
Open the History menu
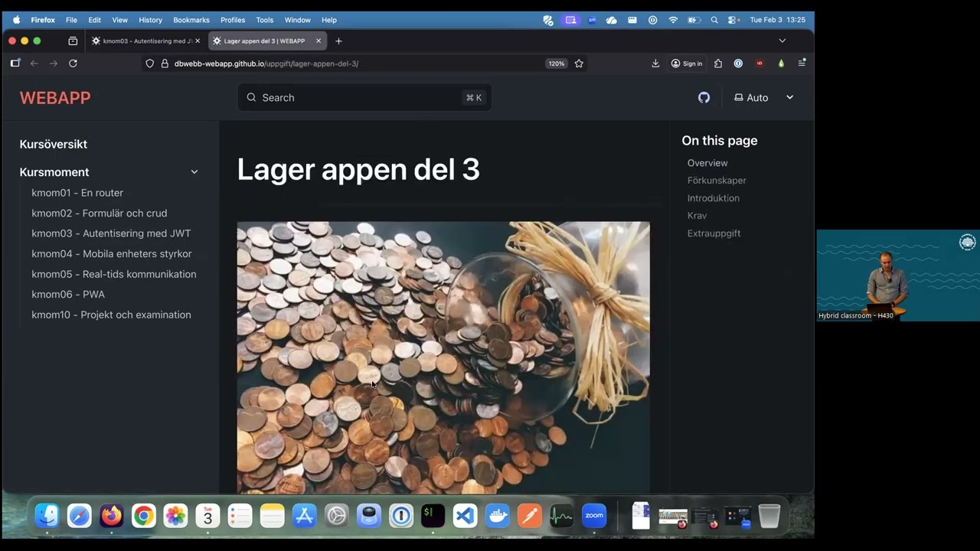[150, 20]
